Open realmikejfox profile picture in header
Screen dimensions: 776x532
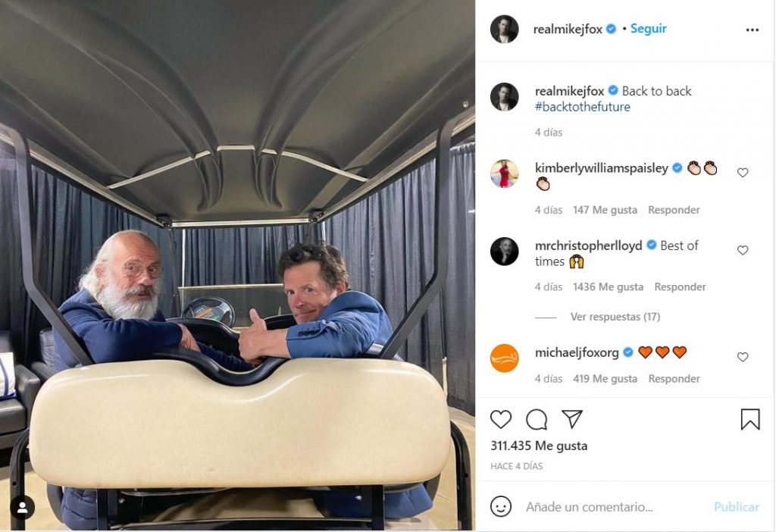[x=504, y=29]
